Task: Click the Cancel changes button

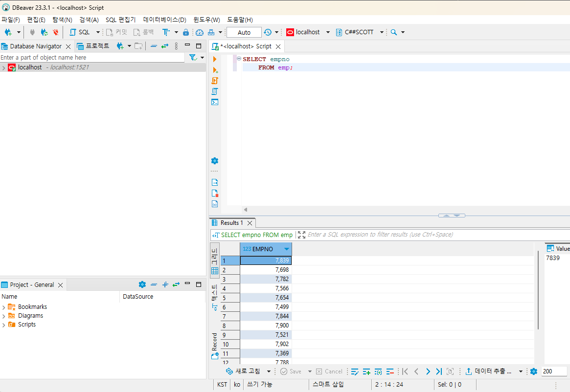Action: pos(329,371)
